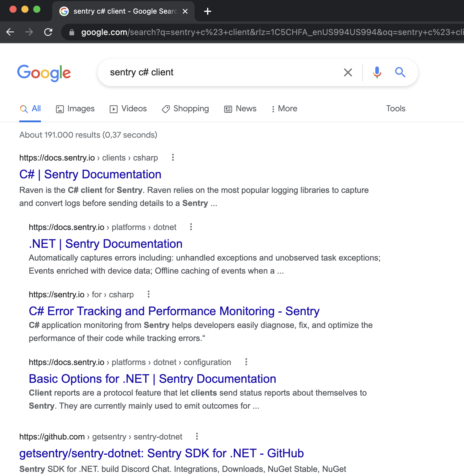Click the search magnifier icon
Screen dimensions: 464x476
click(x=400, y=72)
